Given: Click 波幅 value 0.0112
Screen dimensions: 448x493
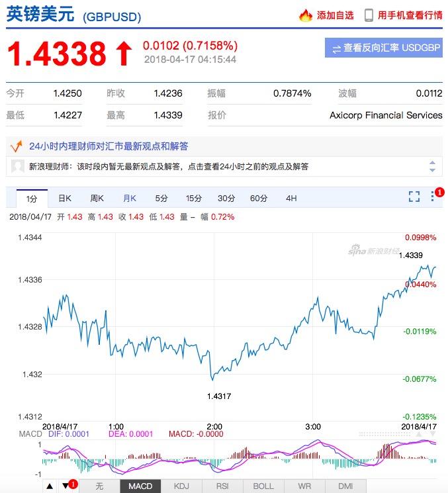Looking at the screenshot, I should (429, 93).
